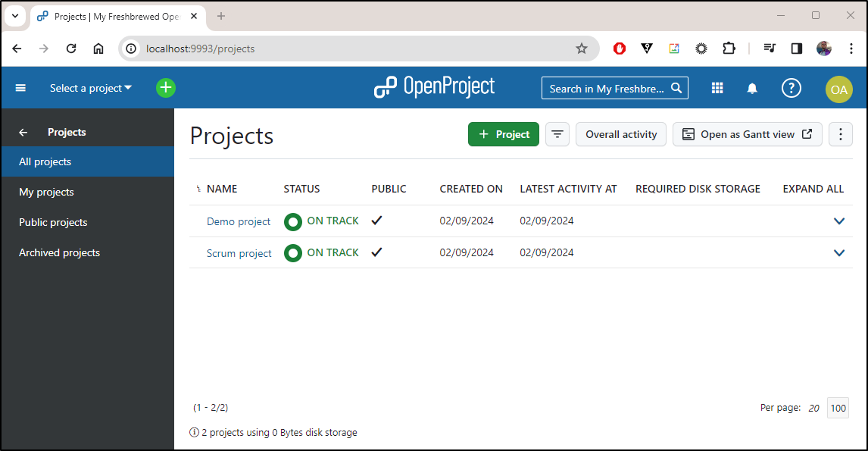Open the Chrome profile avatar
The height and width of the screenshot is (451, 868).
[824, 49]
